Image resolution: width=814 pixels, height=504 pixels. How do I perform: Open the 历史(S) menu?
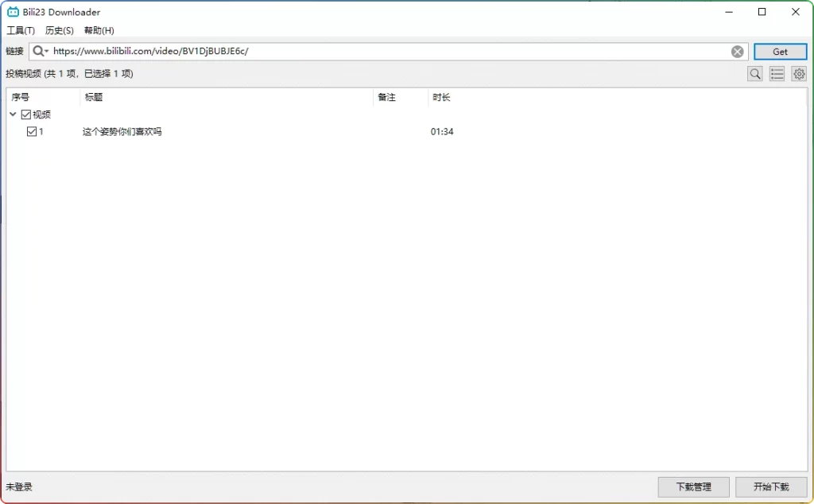(57, 30)
